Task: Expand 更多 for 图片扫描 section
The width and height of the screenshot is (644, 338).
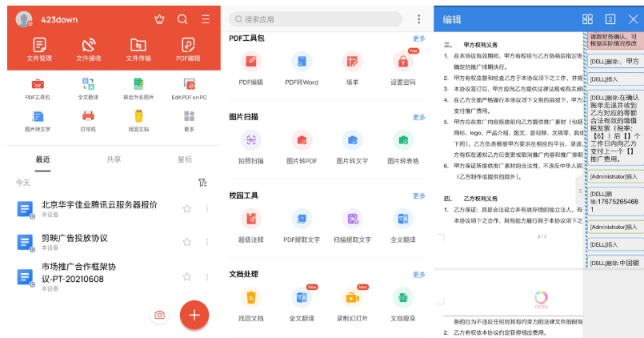Action: [x=419, y=117]
